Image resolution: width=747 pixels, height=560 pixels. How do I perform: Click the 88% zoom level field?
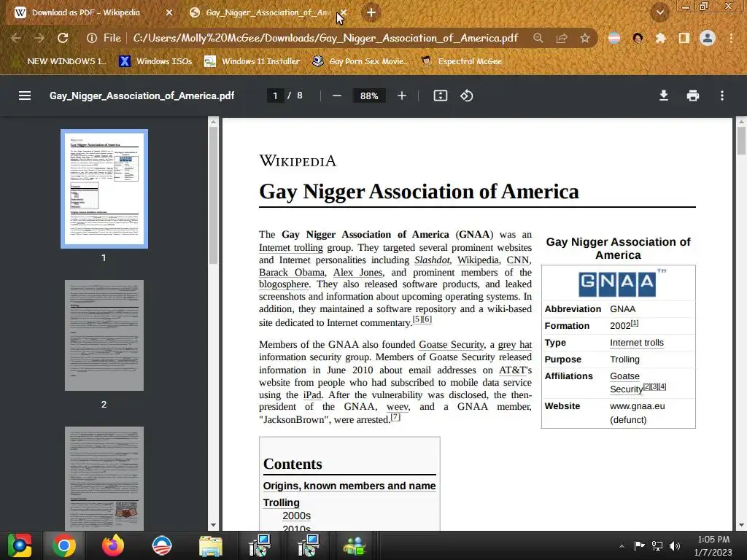368,96
